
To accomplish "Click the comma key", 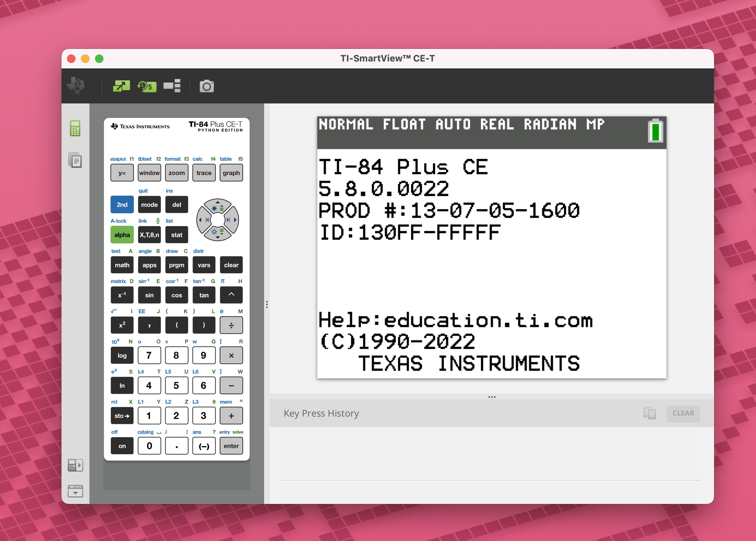I will (x=150, y=325).
